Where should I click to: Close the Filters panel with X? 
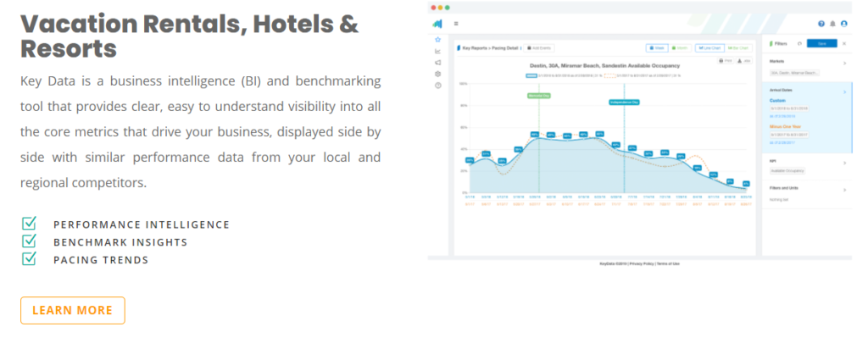(x=844, y=43)
